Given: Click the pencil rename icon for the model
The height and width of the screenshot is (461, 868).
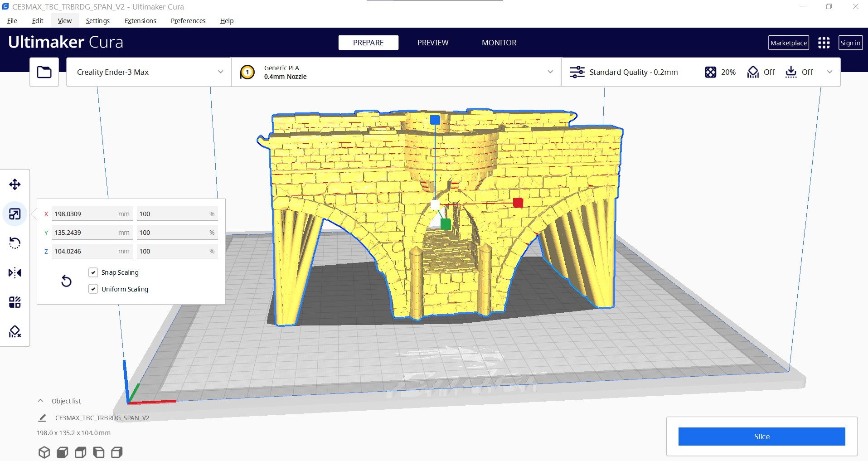Looking at the screenshot, I should click(42, 417).
